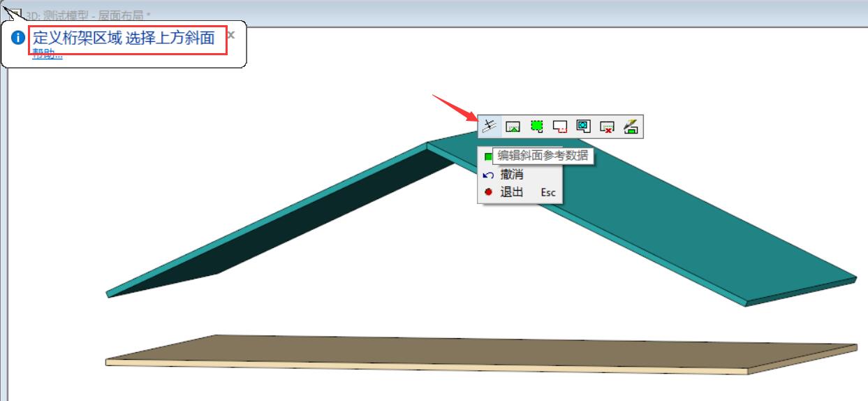This screenshot has width=868, height=401.
Task: Click the 定义桁架区域 选择上方斜面 hint text
Action: pos(124,38)
